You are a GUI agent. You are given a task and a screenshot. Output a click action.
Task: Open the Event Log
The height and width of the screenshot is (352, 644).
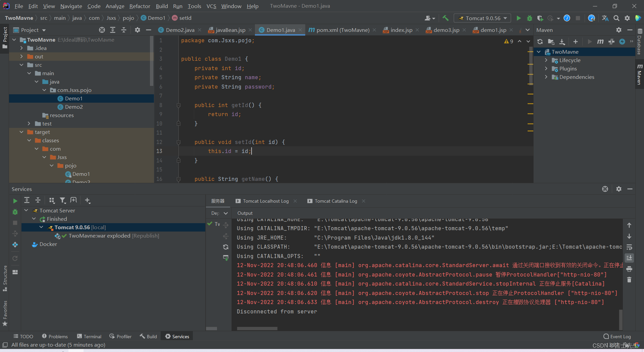pyautogui.click(x=617, y=336)
